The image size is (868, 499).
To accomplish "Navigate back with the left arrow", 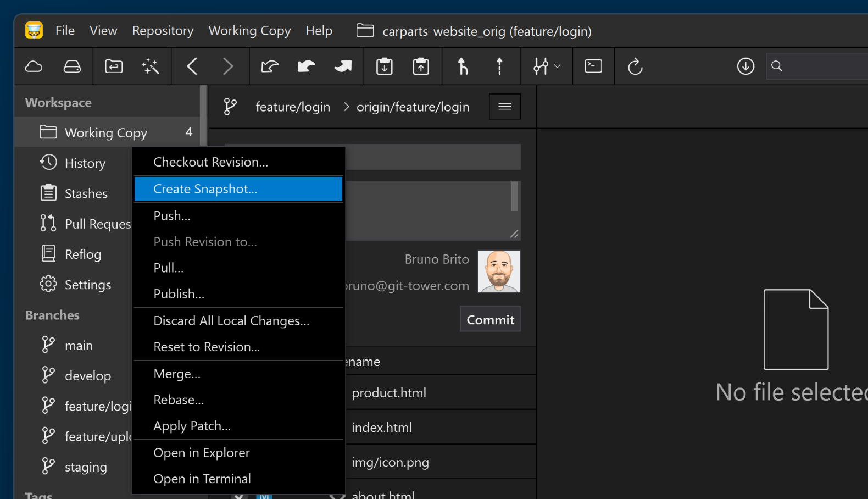I will click(x=192, y=66).
